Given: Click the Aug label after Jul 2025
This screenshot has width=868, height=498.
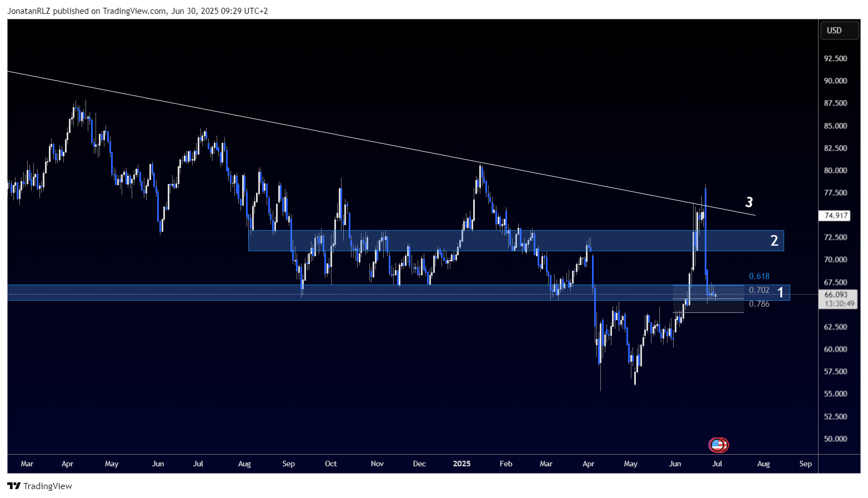Looking at the screenshot, I should [764, 464].
